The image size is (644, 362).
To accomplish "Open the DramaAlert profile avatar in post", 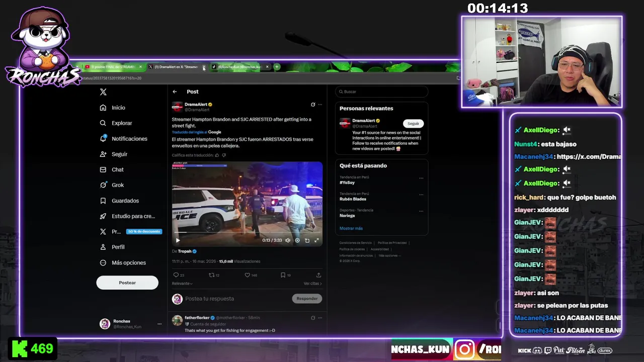I will coord(177,107).
